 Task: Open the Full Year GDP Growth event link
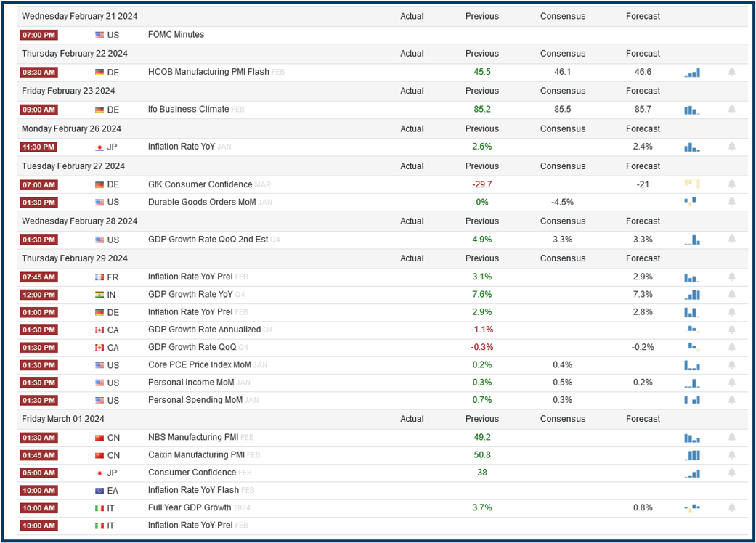(x=190, y=507)
